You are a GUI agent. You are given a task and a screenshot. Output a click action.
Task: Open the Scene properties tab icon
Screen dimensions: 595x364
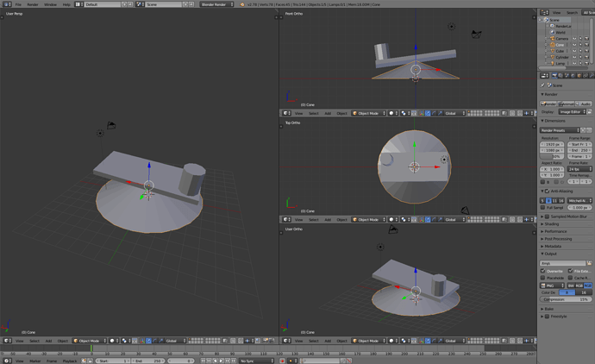[x=567, y=76]
